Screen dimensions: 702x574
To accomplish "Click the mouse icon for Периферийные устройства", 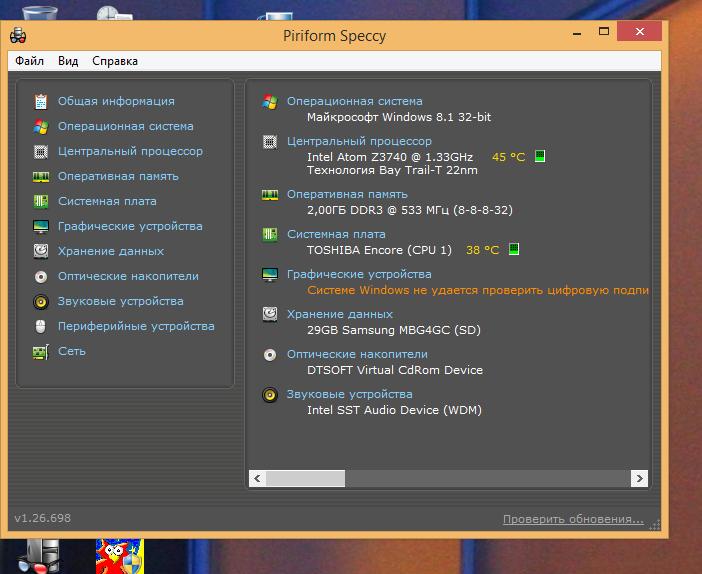I will coord(41,327).
